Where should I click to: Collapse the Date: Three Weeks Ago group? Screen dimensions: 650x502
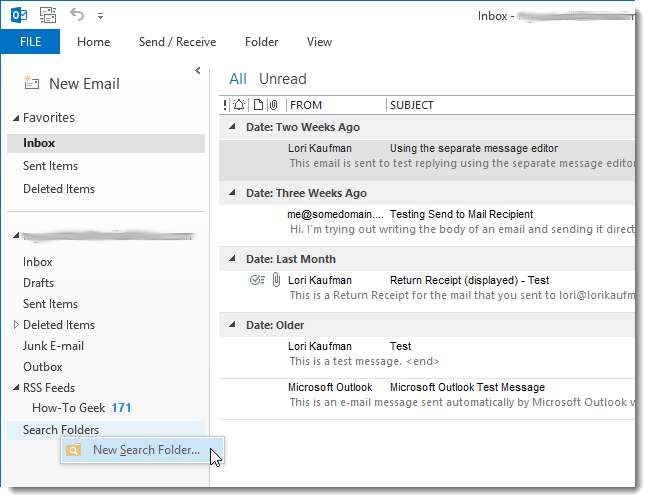tap(233, 192)
